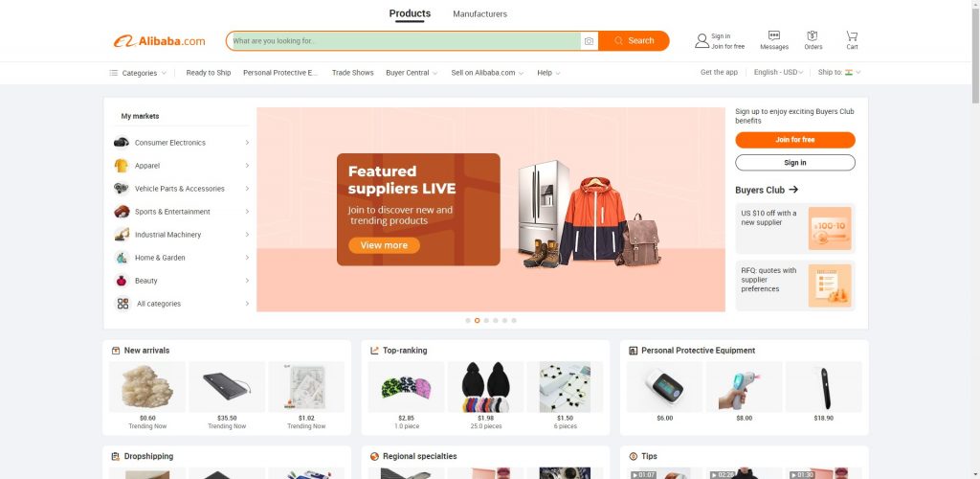
Task: Switch to the Manufacturers tab
Action: pyautogui.click(x=480, y=13)
